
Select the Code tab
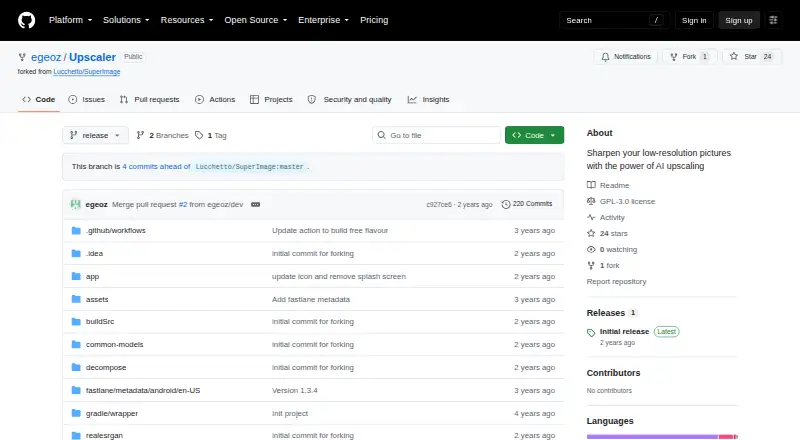coord(39,100)
